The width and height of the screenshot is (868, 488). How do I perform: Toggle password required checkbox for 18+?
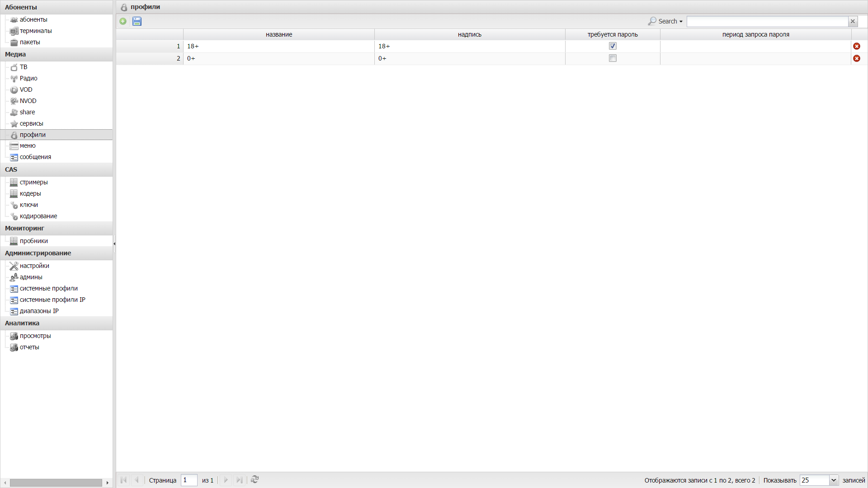click(612, 46)
